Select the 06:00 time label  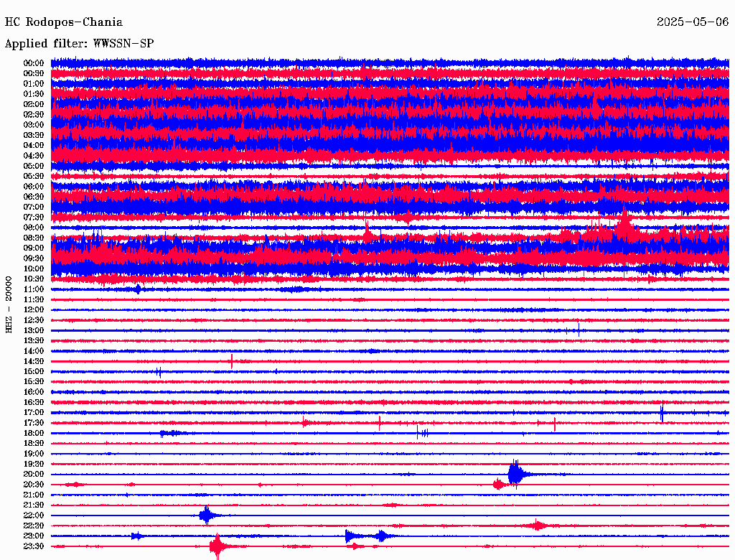[34, 187]
